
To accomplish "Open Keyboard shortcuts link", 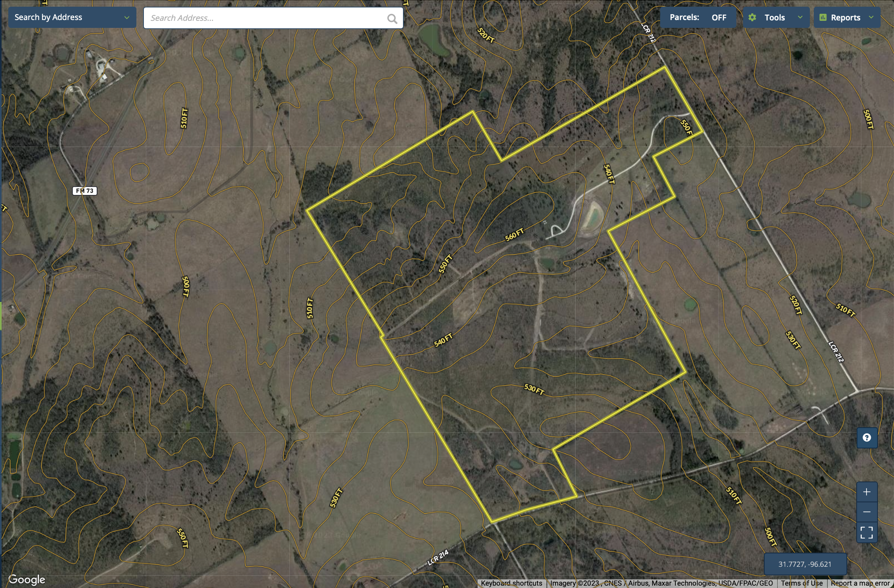I will pos(511,583).
